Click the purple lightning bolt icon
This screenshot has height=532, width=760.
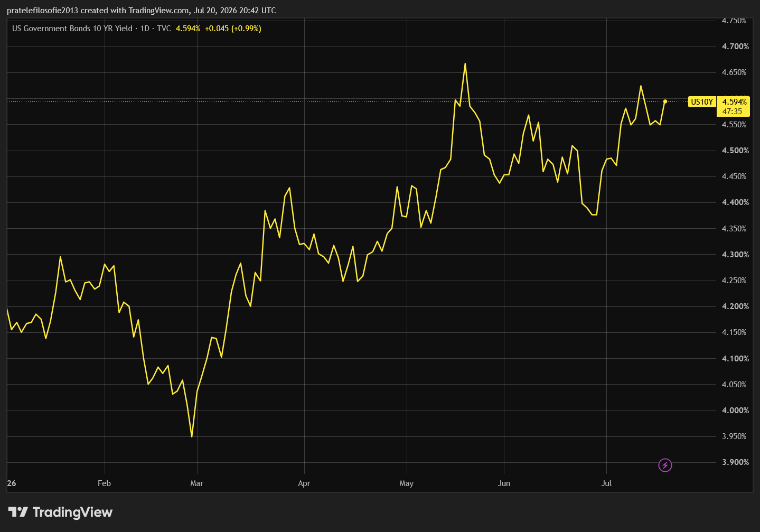pos(665,465)
